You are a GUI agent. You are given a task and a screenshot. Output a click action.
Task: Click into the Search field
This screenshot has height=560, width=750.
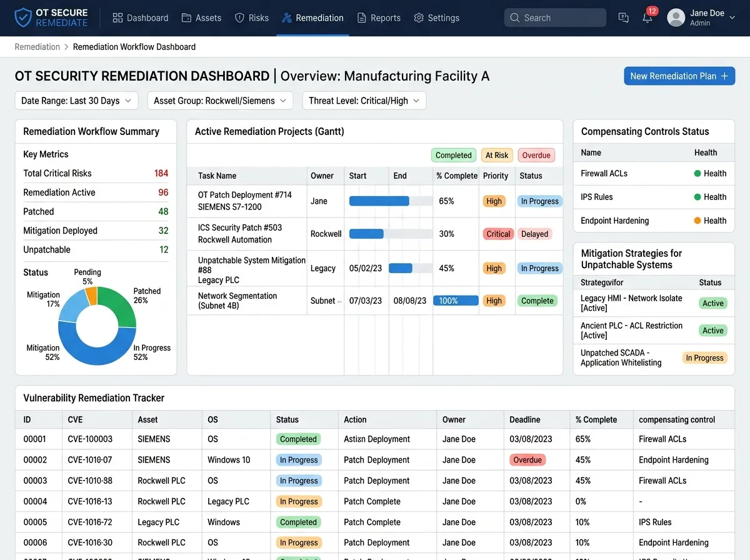pos(555,17)
